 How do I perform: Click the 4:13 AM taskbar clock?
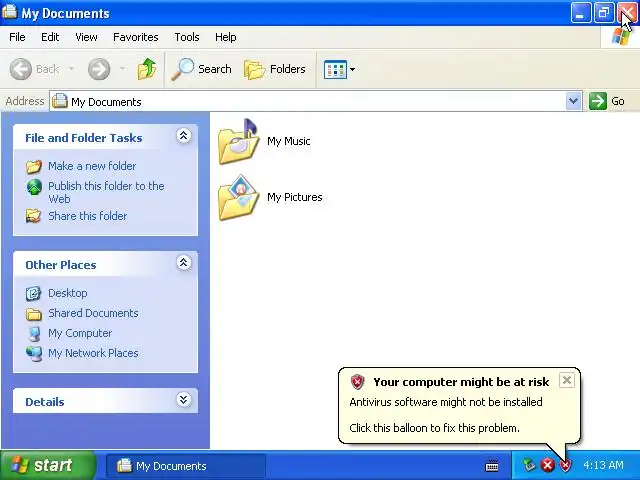pyautogui.click(x=603, y=465)
